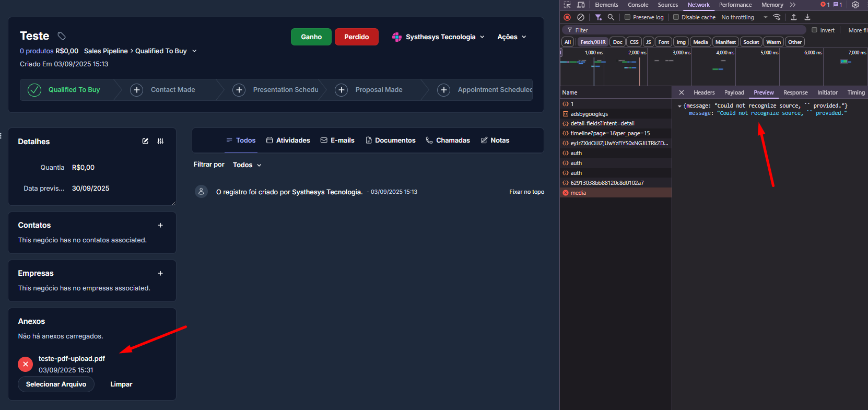The image size is (868, 410).
Task: Click the user avatar in timeline entry
Action: click(x=201, y=192)
